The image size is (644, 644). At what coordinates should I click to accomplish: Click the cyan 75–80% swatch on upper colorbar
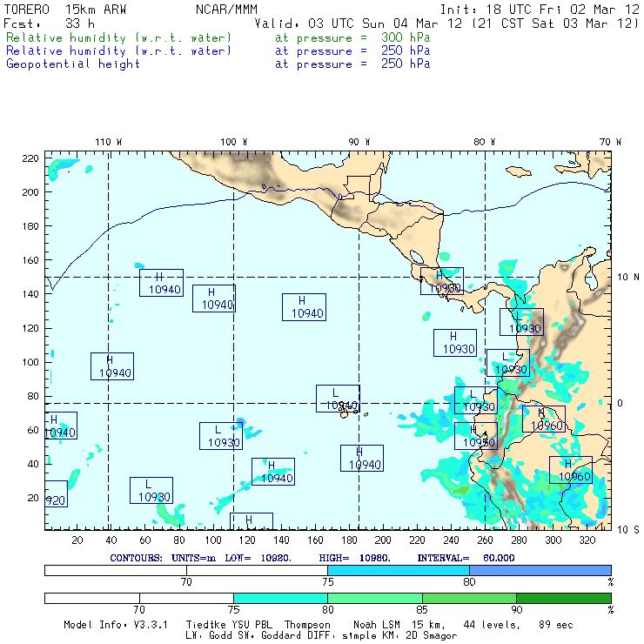coord(399,570)
